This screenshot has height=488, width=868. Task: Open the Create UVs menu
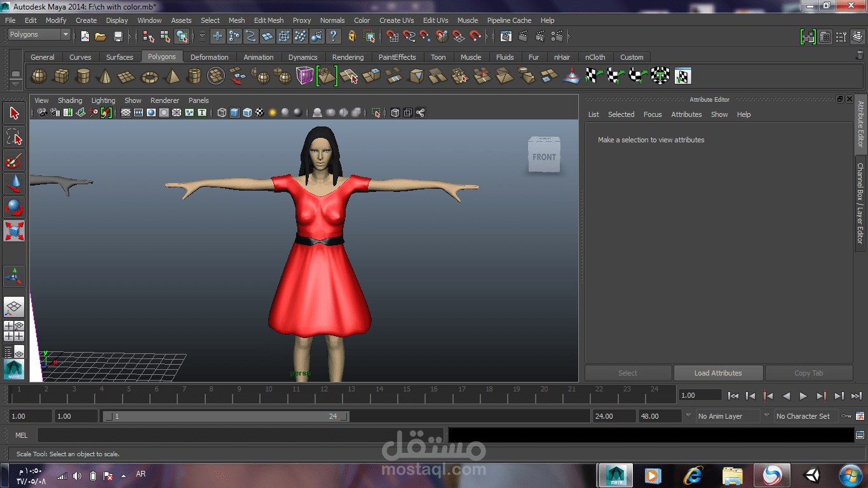tap(397, 20)
